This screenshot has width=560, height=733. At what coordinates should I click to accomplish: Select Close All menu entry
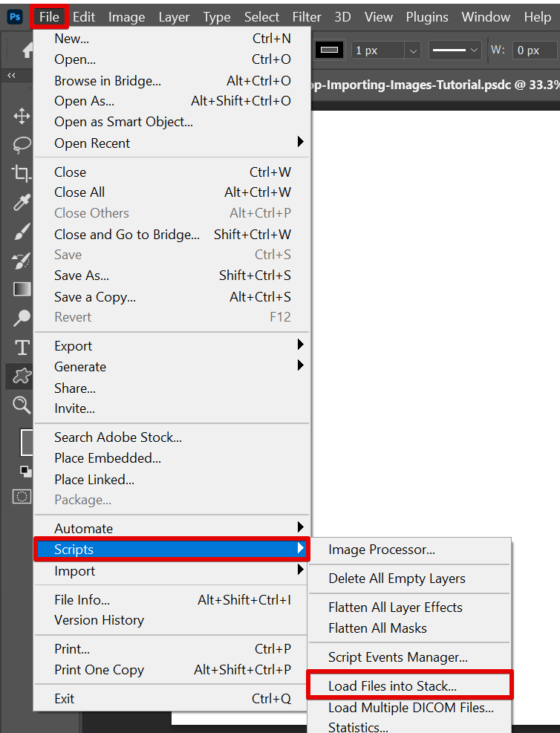coord(172,192)
